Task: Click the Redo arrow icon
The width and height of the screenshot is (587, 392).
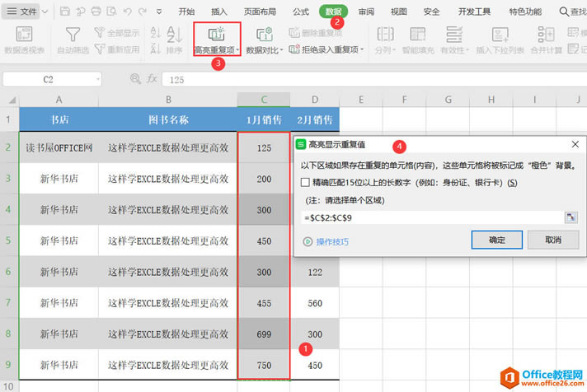Action: coord(143,12)
